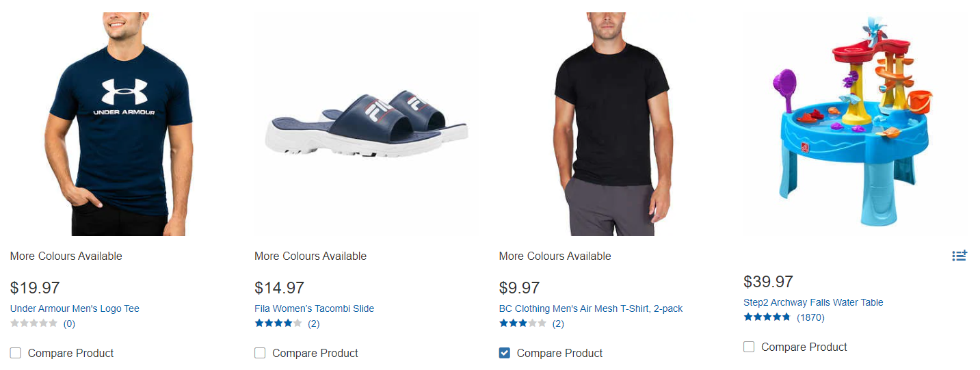Click the star rating of Water Table

767,317
